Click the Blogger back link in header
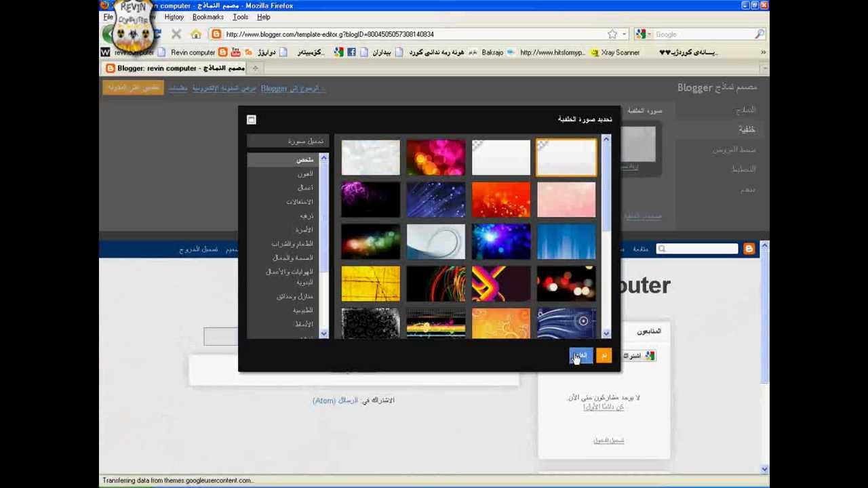Screen dimensions: 868x488 (293, 88)
